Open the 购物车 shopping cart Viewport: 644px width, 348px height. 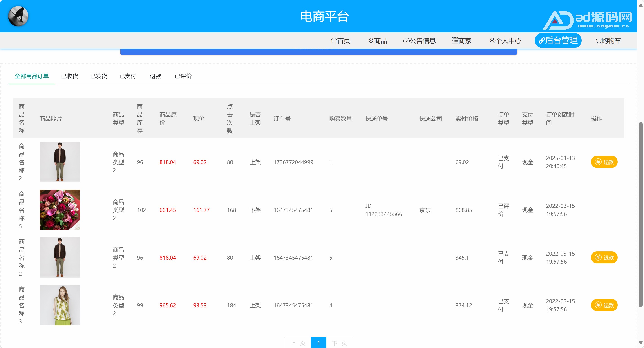tap(608, 40)
